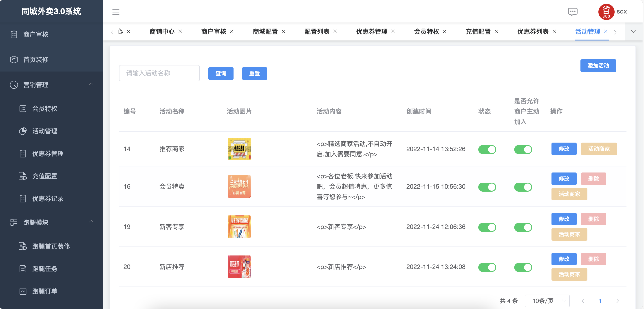
Task: Go to next page arrow
Action: [x=618, y=301]
